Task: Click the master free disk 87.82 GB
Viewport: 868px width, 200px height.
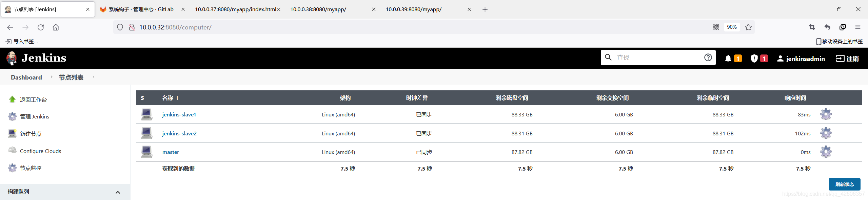Action: tap(522, 152)
